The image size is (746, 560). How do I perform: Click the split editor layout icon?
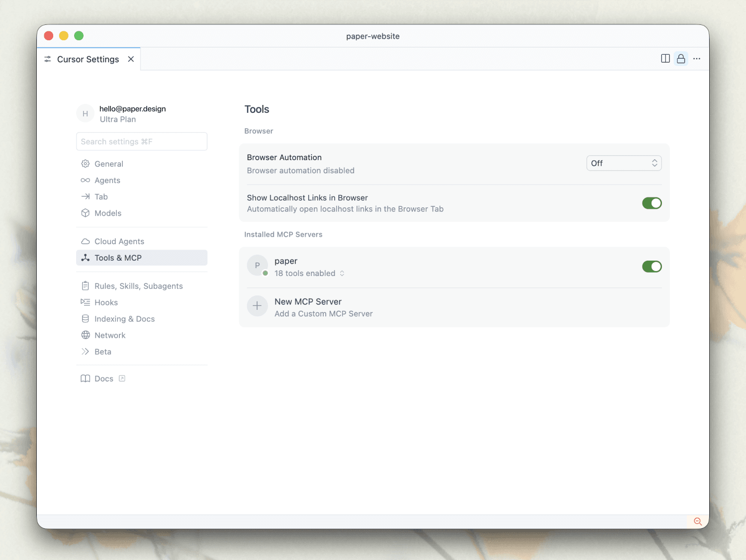tap(665, 59)
